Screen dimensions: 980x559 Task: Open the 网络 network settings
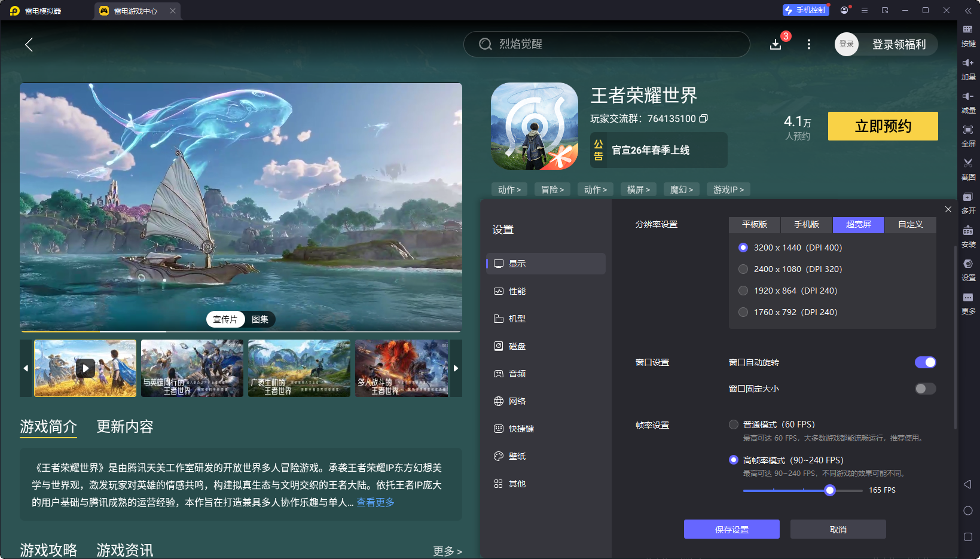[x=517, y=401]
